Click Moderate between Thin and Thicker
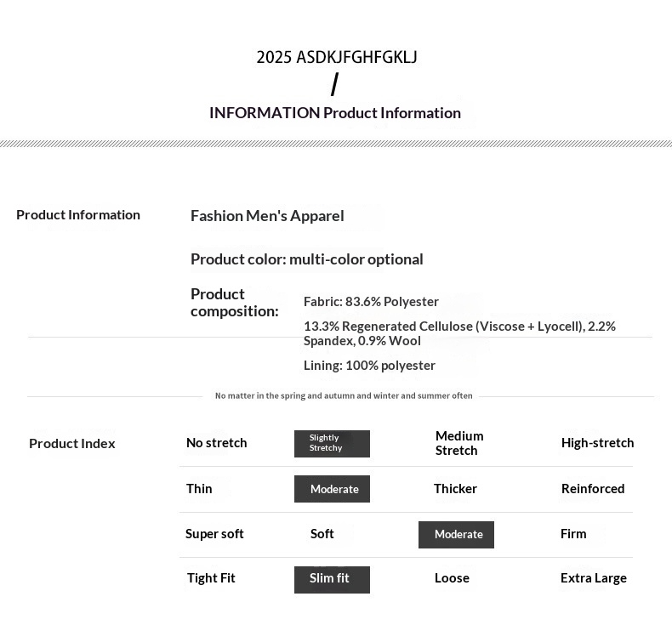The width and height of the screenshot is (672, 625). tap(332, 489)
